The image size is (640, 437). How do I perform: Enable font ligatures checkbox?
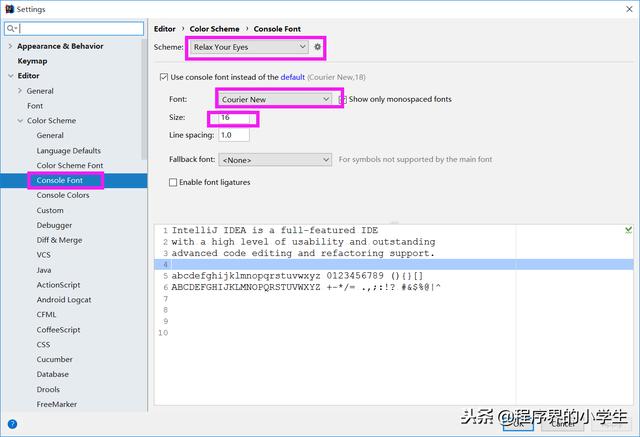(173, 182)
